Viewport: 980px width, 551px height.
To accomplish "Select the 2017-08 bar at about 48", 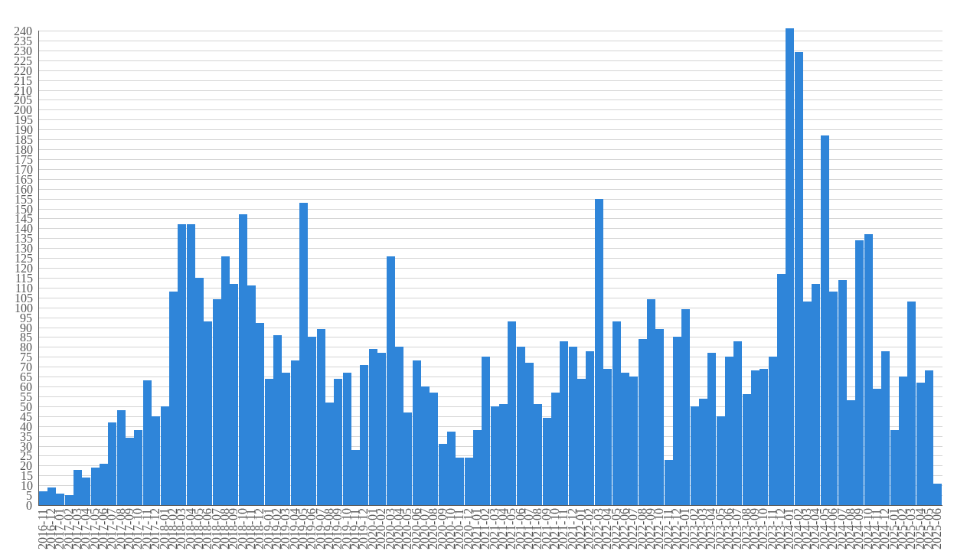I will 121,458.
